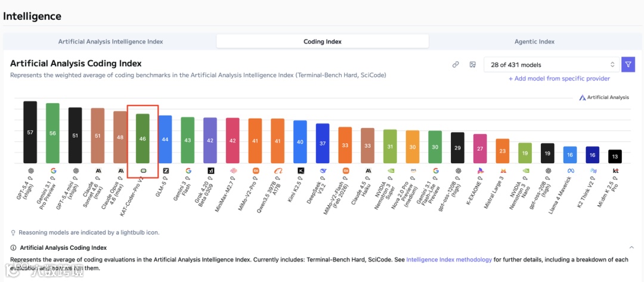Switch to the Agentic Index tab
Screen dimensions: 644x282
click(x=534, y=42)
